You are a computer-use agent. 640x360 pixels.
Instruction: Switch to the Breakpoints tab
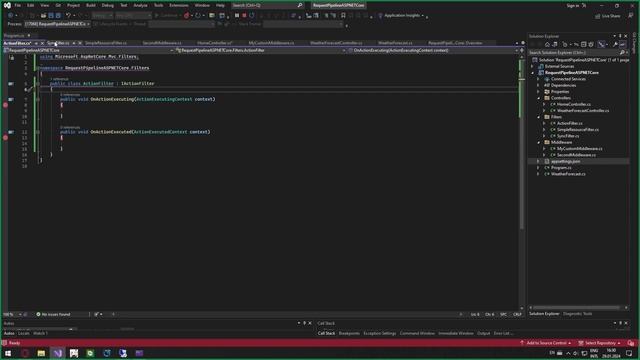click(x=349, y=333)
